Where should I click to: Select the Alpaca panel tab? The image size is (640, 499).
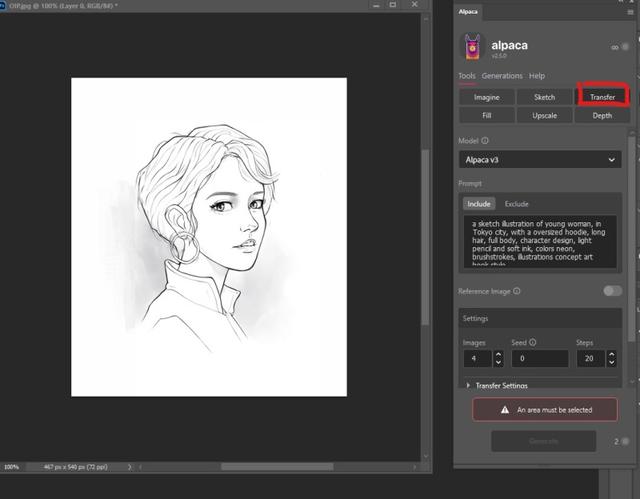tap(468, 12)
